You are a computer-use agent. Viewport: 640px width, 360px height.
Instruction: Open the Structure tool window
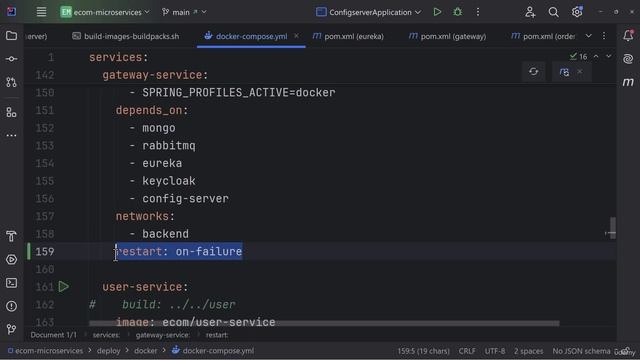coord(11,112)
